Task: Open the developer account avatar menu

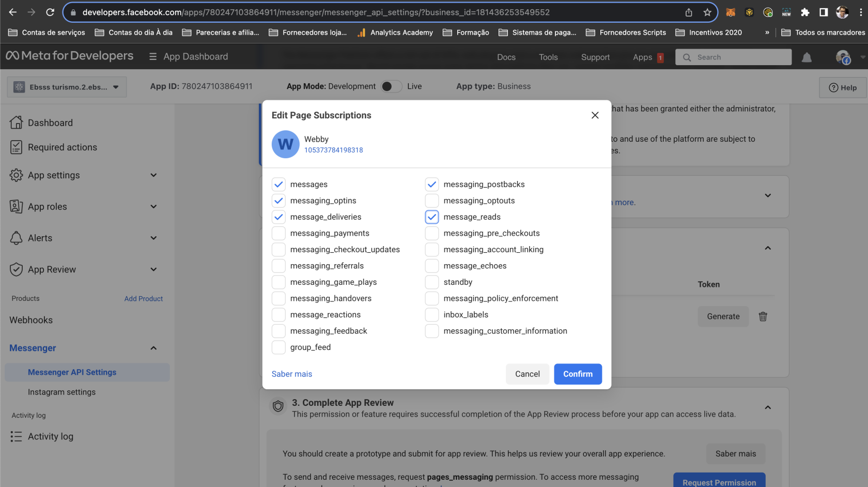Action: pos(843,57)
